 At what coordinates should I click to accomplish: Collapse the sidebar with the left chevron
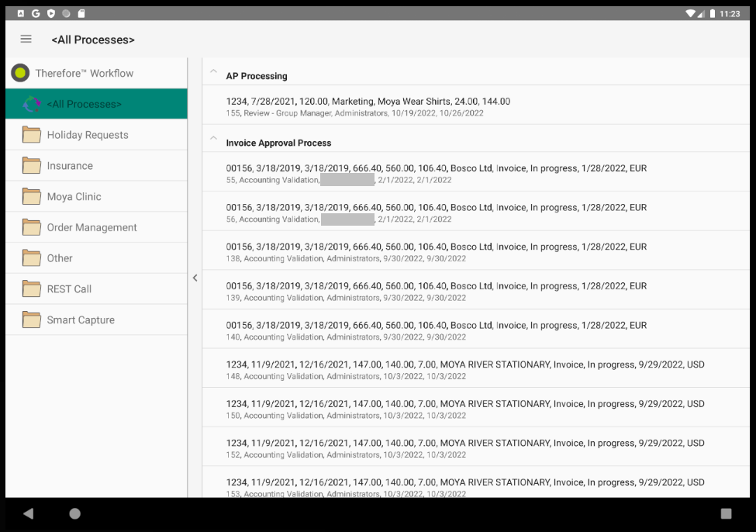(195, 278)
